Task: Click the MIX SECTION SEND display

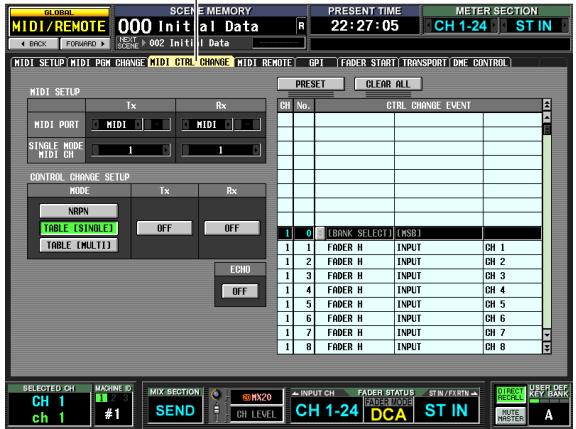Action: [x=175, y=410]
